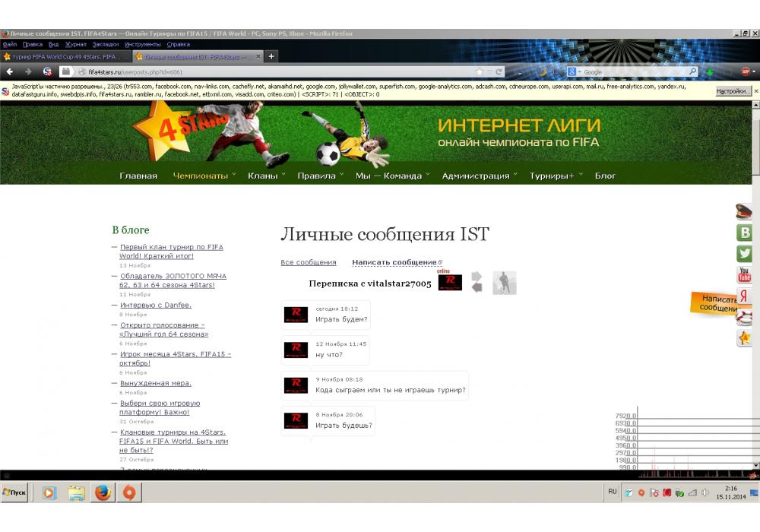
Task: Reload the page with the refresh icon
Action: [x=499, y=71]
